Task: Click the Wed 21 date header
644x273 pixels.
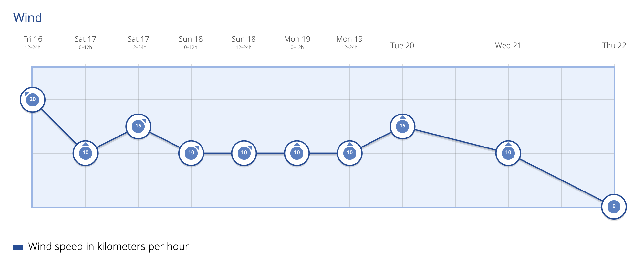Action: coord(508,46)
